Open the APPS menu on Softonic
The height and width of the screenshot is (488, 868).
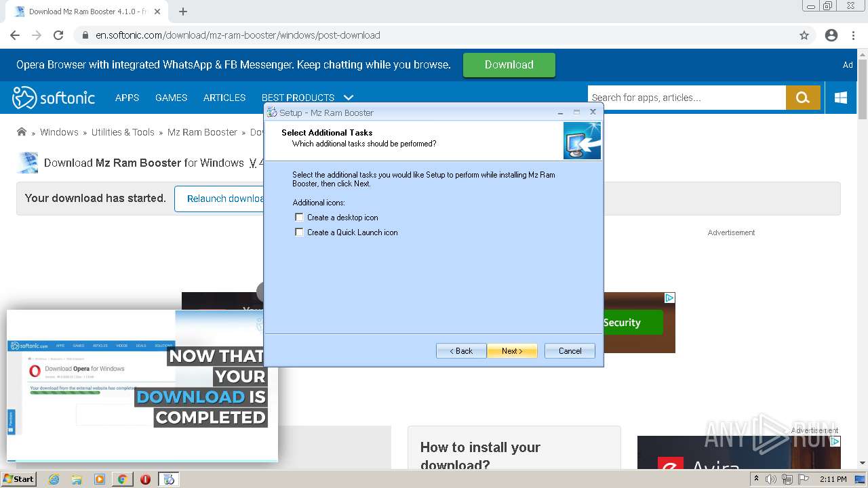[x=127, y=98]
